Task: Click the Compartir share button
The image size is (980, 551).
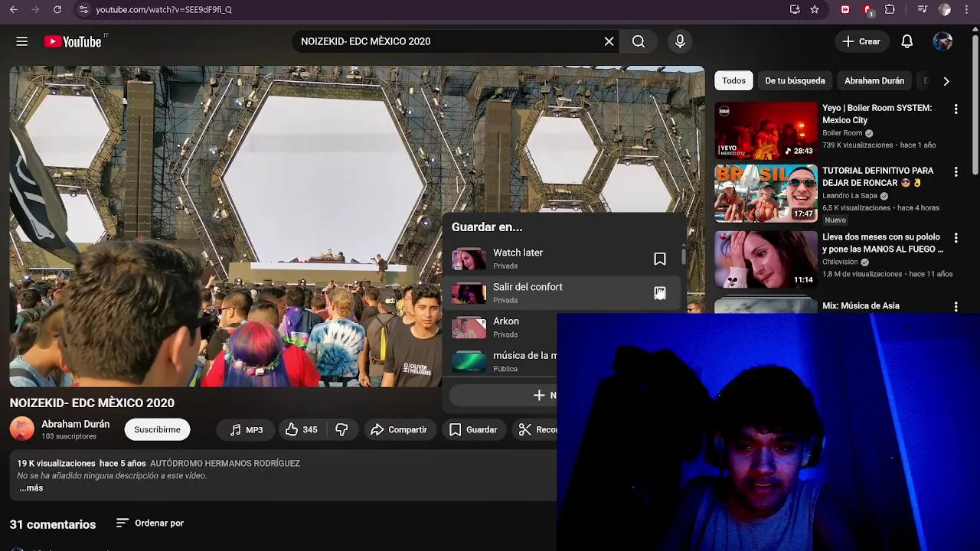Action: [399, 429]
